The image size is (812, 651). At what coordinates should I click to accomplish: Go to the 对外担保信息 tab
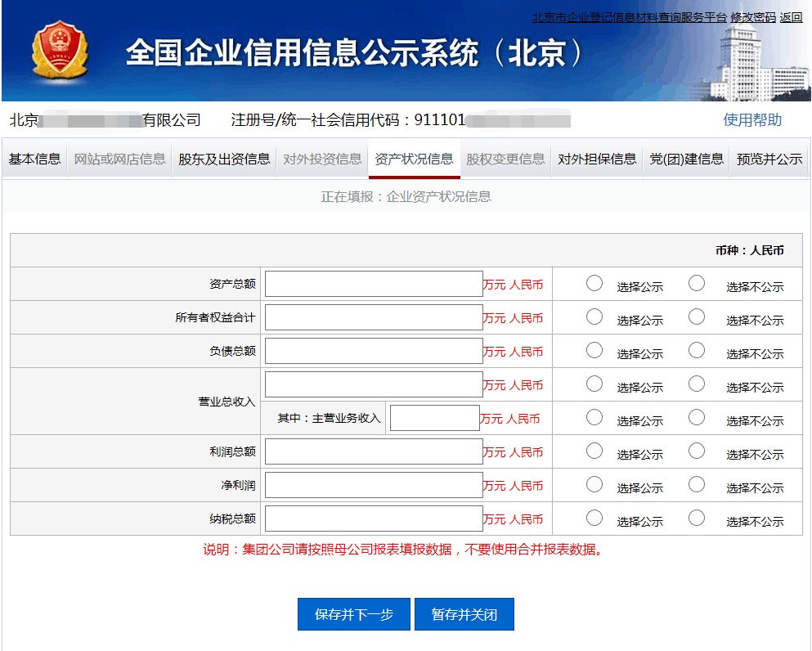tap(597, 159)
